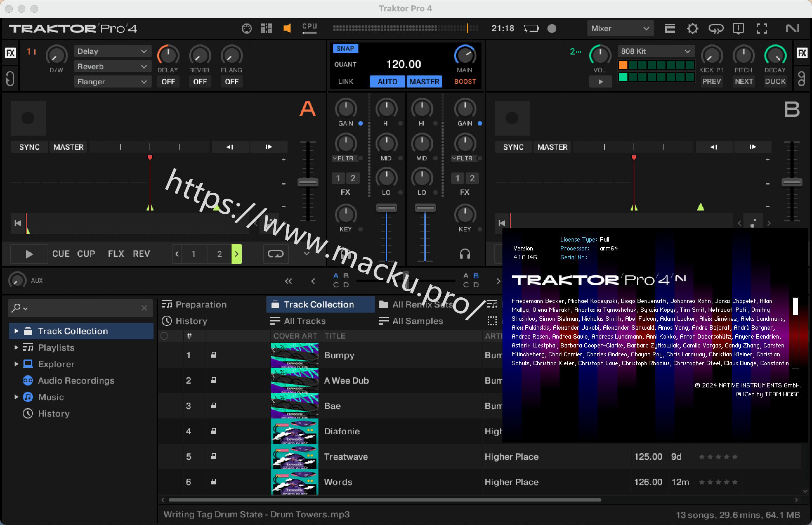Click search magnifier icon in browser
The image size is (812, 525).
coord(16,308)
